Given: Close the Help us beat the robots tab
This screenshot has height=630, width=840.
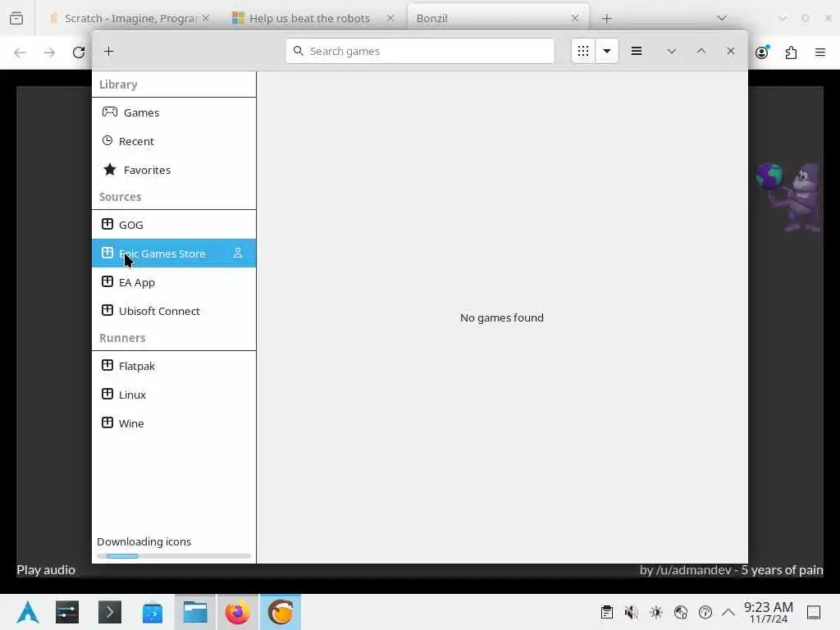Looking at the screenshot, I should (x=390, y=18).
